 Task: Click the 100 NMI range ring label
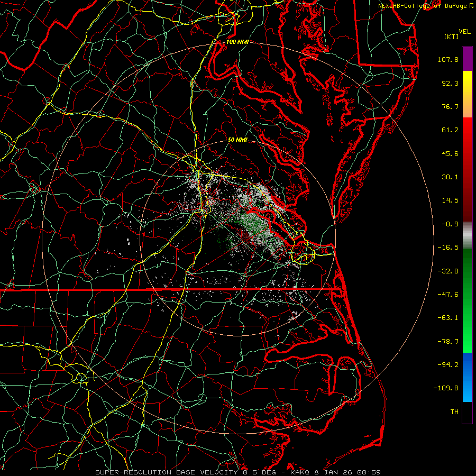point(237,42)
